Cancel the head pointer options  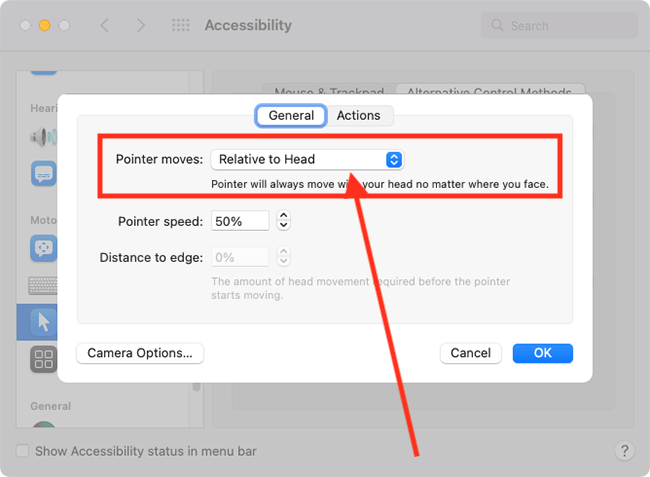(x=471, y=353)
